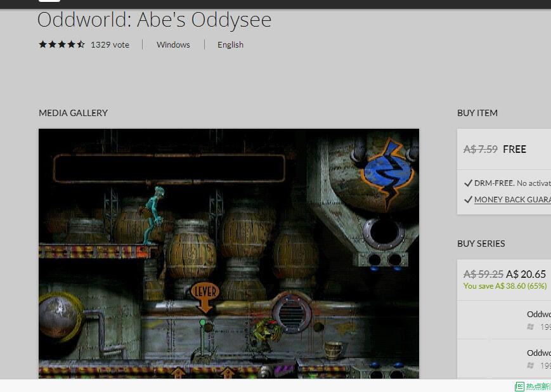The width and height of the screenshot is (551, 392).
Task: Click the Oddworld: Abe's Oddysee title
Action: pos(154,20)
